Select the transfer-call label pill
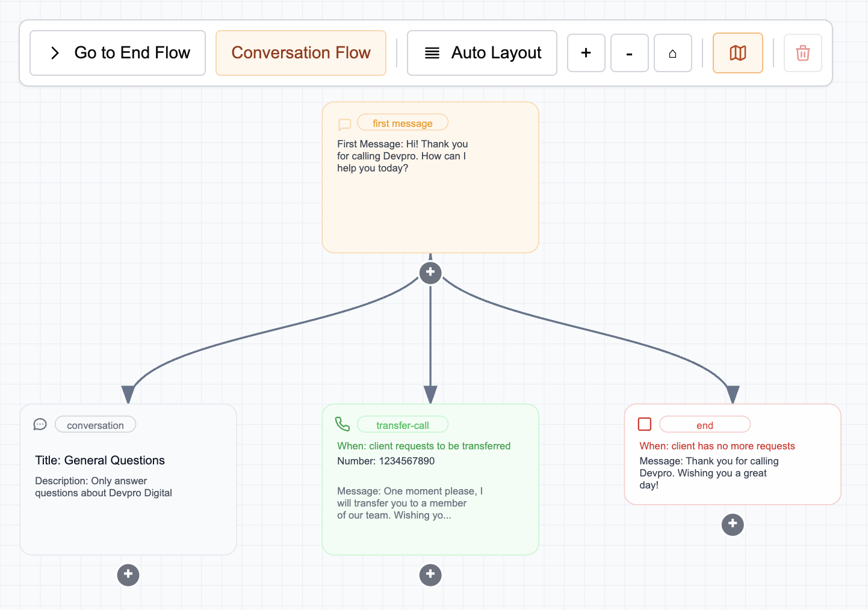 pos(402,424)
